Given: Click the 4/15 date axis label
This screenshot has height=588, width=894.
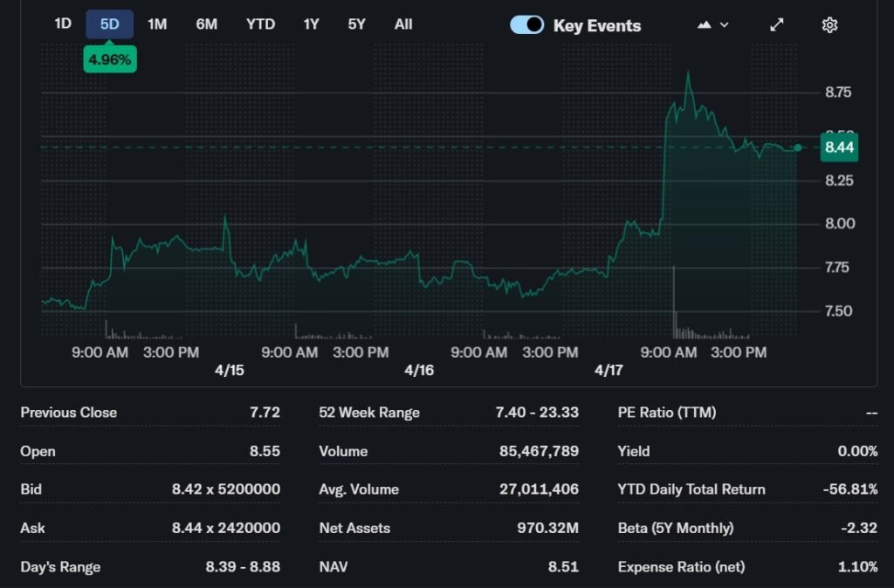Looking at the screenshot, I should coord(230,370).
